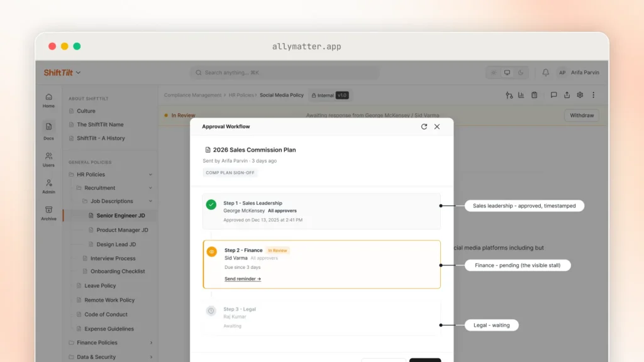The image size is (644, 362).
Task: Refresh the Approval Workflow dialog
Action: coord(424,126)
